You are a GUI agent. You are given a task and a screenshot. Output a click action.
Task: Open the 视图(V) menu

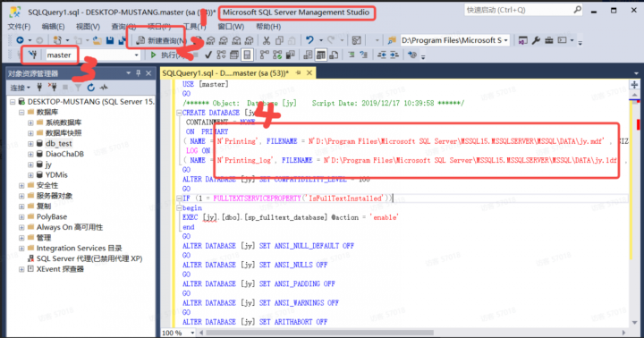coord(88,27)
